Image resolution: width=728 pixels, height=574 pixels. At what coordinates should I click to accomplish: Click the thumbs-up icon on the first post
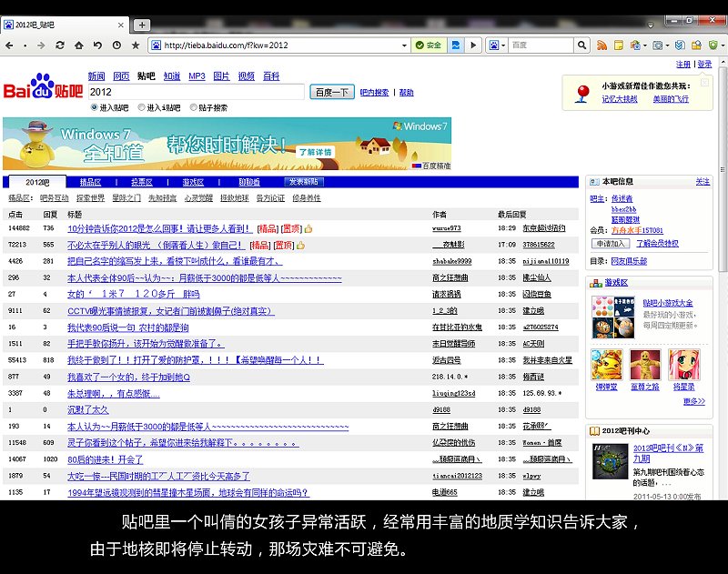click(308, 228)
